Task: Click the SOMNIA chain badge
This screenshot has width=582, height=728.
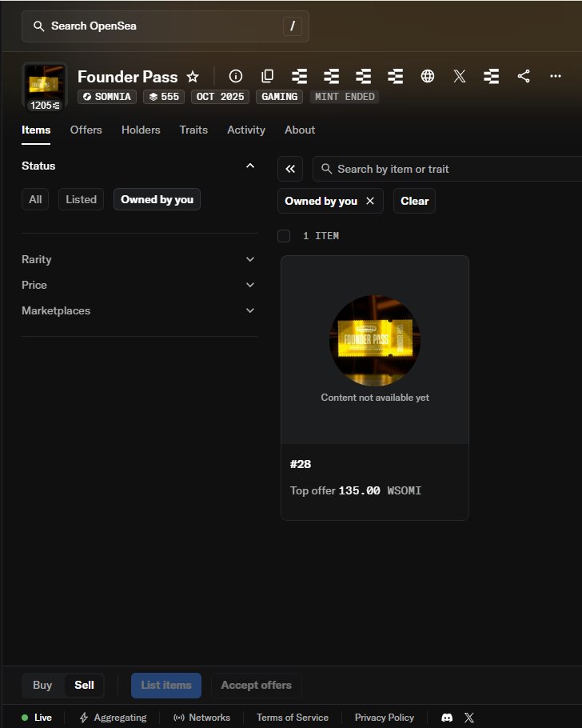Action: click(x=107, y=97)
